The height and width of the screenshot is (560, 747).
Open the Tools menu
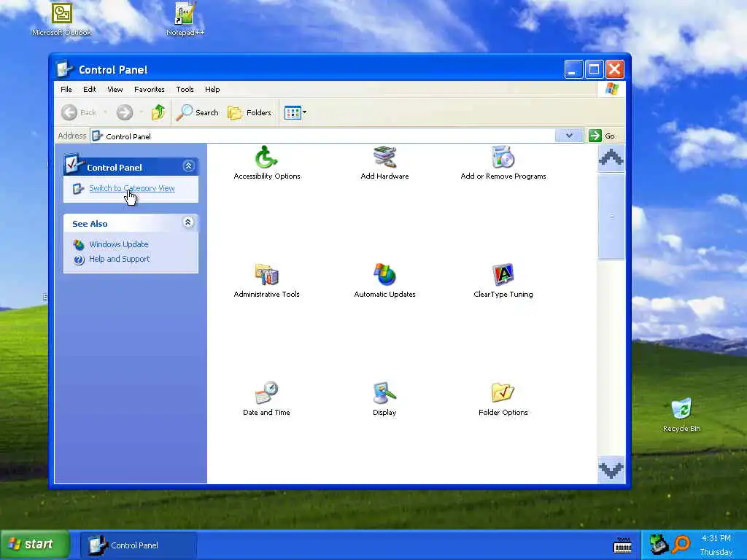pyautogui.click(x=185, y=89)
